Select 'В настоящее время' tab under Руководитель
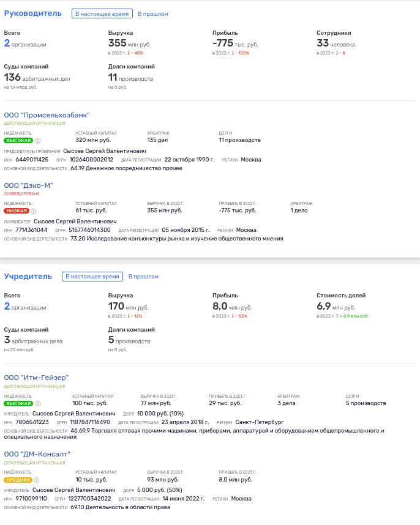This screenshot has height=525, width=420. [x=102, y=13]
